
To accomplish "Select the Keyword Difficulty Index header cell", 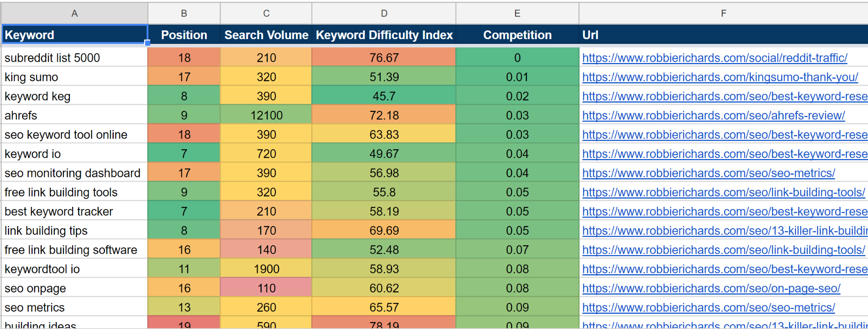I will [x=384, y=35].
